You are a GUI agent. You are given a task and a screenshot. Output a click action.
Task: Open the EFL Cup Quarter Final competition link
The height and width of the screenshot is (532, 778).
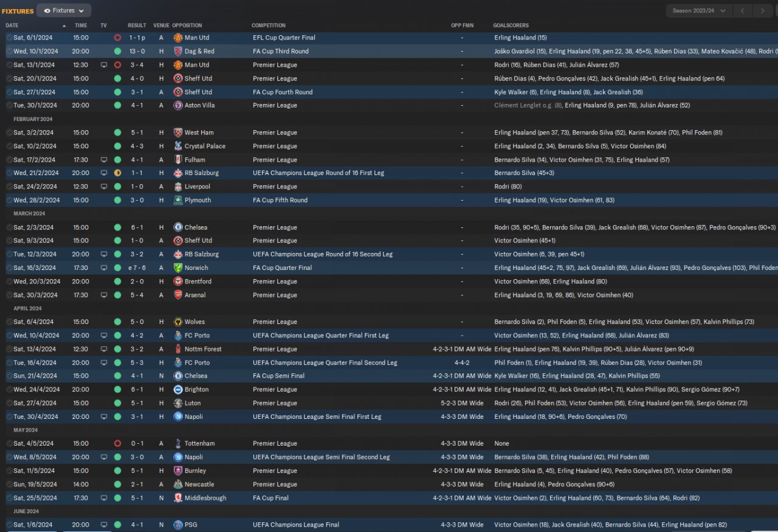point(284,38)
